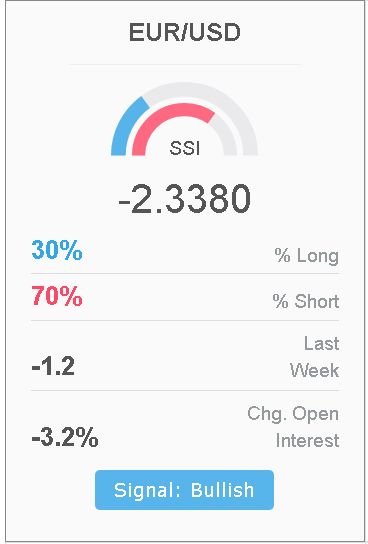Click the row separator below % Long

point(185,273)
